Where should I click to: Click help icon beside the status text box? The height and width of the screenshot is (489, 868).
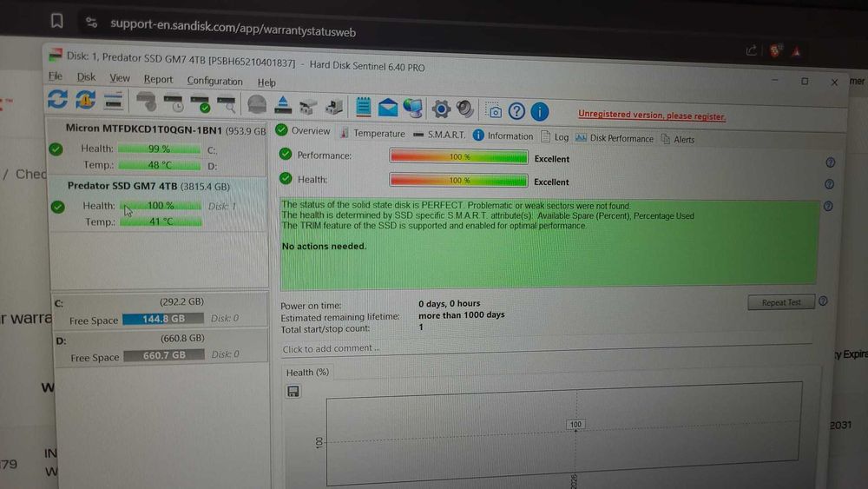pyautogui.click(x=828, y=206)
